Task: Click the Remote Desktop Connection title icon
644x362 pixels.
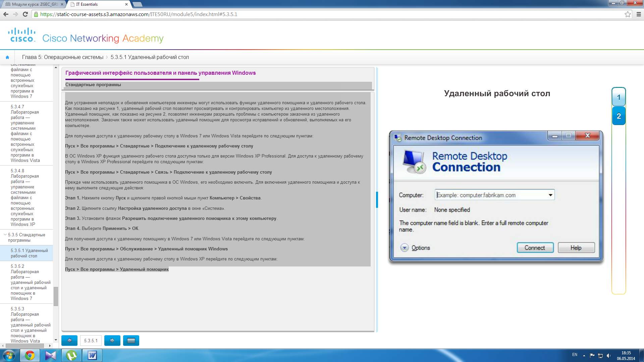Action: [x=398, y=138]
